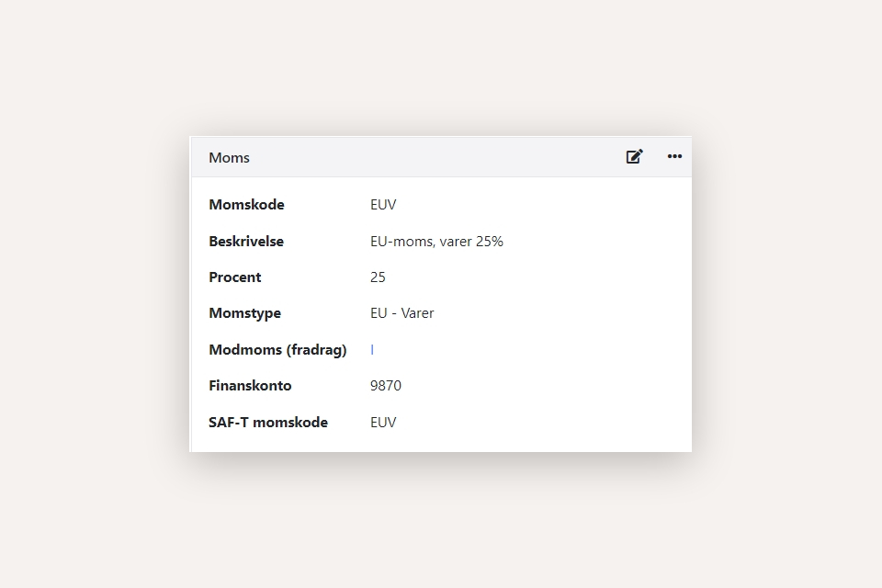This screenshot has height=588, width=882.
Task: Select the SAF-T momskode label
Action: tap(268, 423)
